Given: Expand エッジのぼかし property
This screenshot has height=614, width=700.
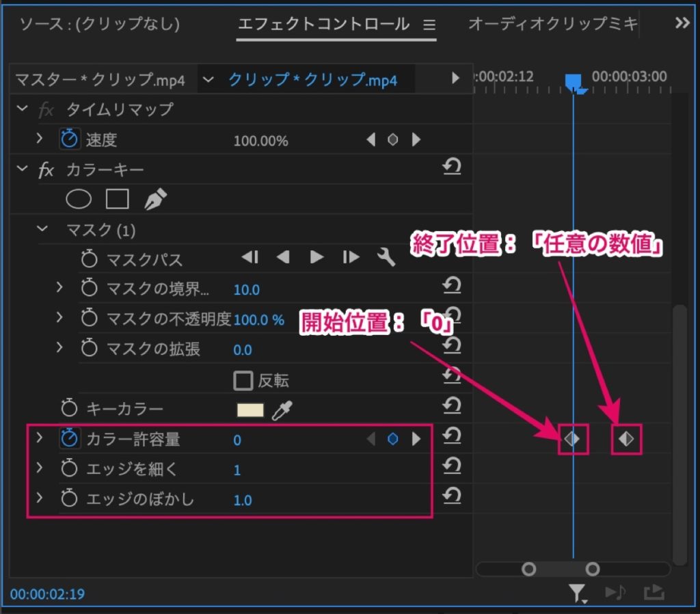Looking at the screenshot, I should (x=39, y=497).
